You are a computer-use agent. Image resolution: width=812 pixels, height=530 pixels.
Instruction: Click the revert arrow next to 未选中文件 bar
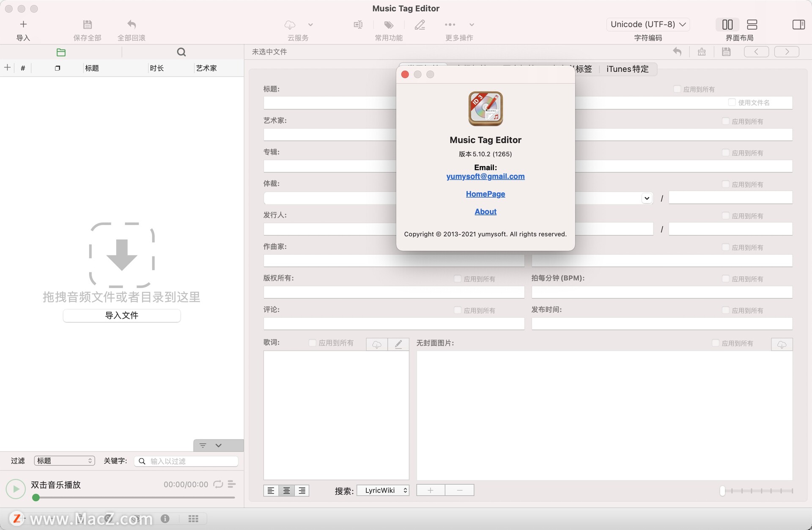(x=677, y=52)
